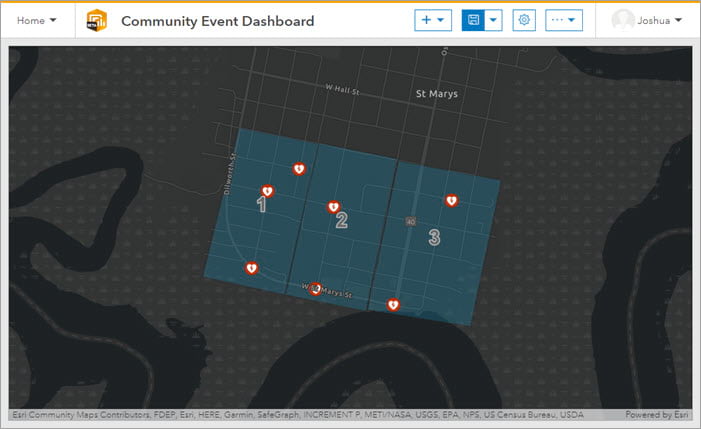Click the Powered by Esri link
This screenshot has width=701, height=429.
pyautogui.click(x=656, y=415)
